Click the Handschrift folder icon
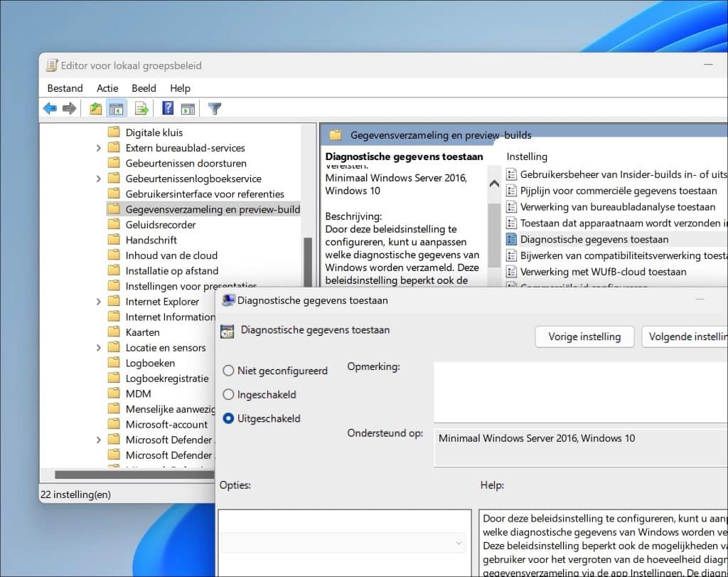Viewport: 728px width, 577px height. tap(114, 240)
